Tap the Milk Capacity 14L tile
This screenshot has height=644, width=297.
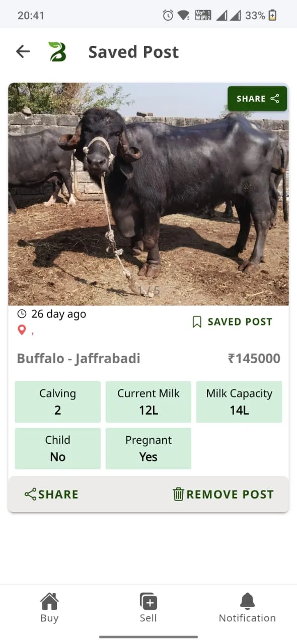[x=239, y=401]
